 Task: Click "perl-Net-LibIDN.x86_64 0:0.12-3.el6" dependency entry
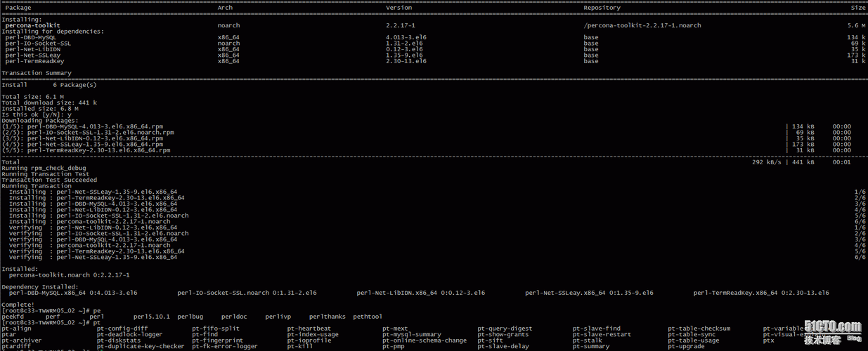pyautogui.click(x=420, y=293)
